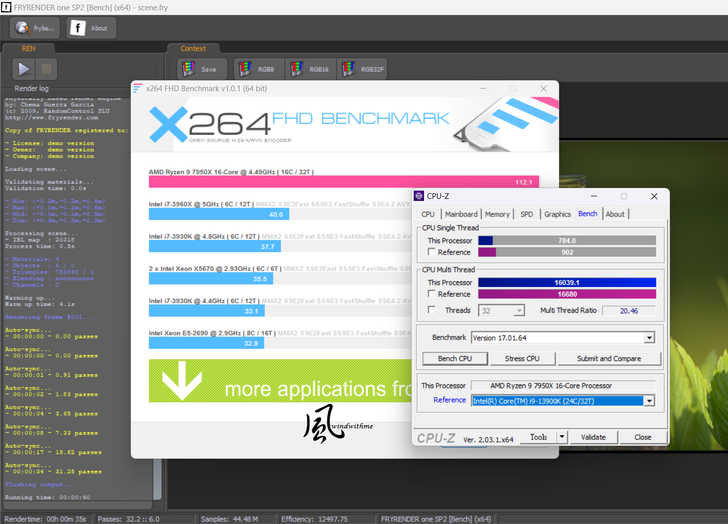
Task: Open the About tab in CPU-Z
Action: pyautogui.click(x=615, y=214)
